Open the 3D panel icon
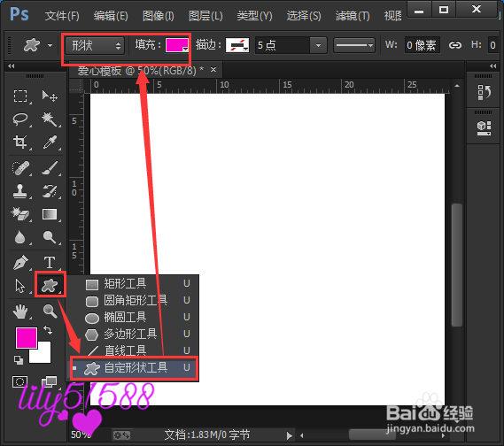504x446 pixels. point(485,127)
